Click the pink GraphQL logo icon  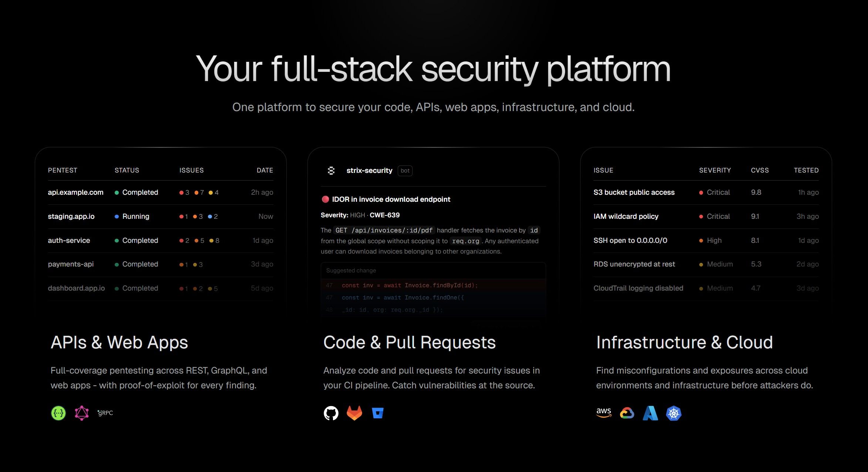tap(82, 413)
